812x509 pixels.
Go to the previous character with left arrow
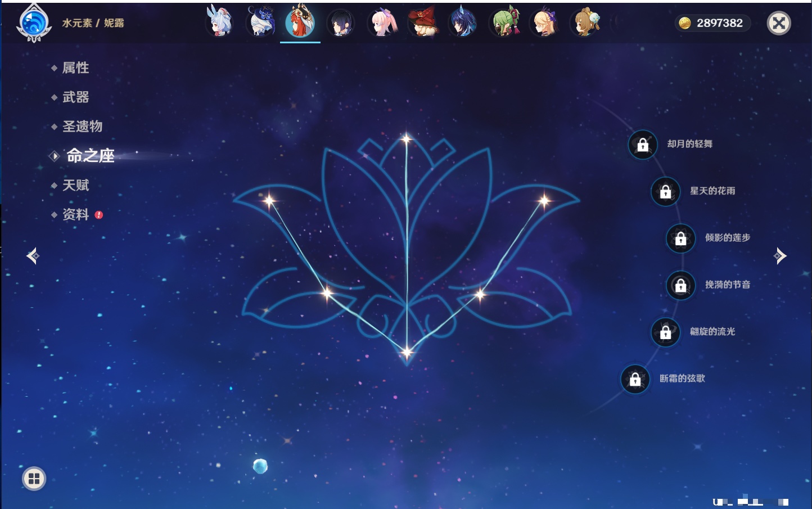coord(33,256)
